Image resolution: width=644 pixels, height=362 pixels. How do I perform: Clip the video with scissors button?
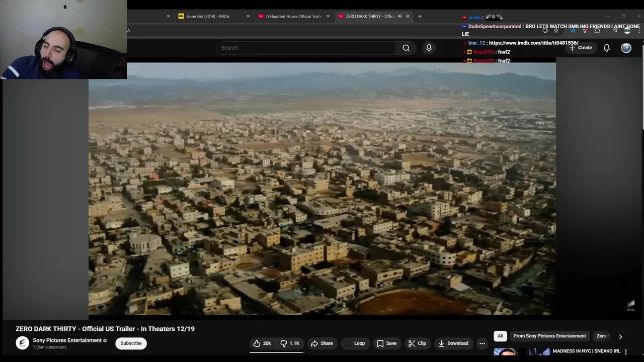(417, 343)
